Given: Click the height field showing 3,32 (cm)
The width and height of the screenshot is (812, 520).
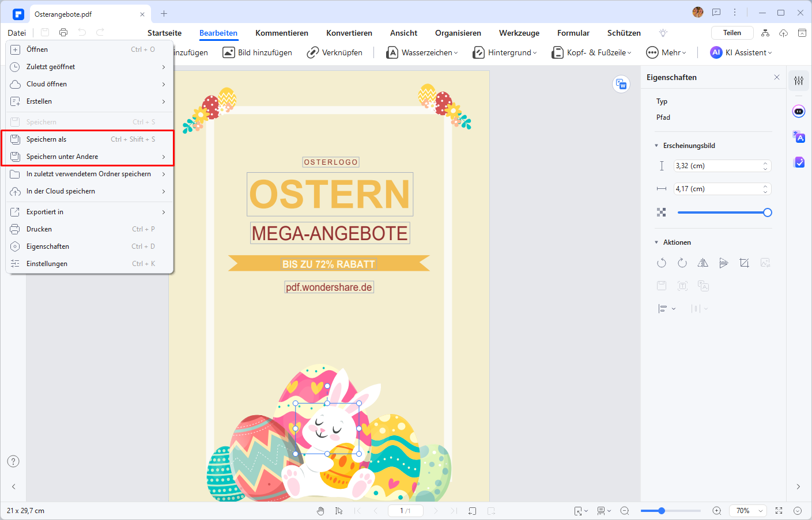Looking at the screenshot, I should 723,166.
